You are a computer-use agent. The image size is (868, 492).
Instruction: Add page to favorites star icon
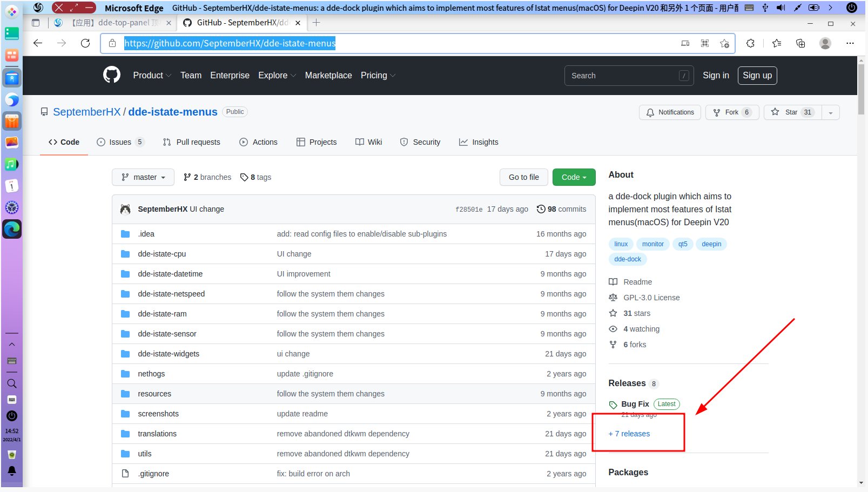(725, 43)
